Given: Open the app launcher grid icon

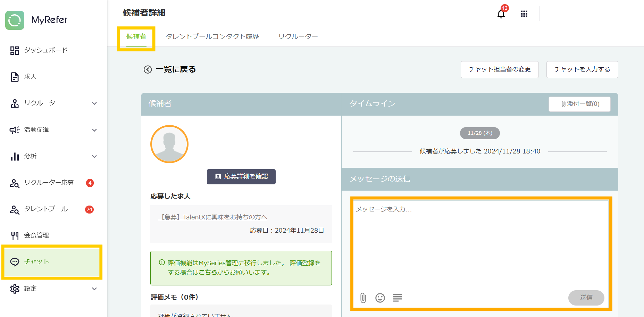Looking at the screenshot, I should pos(524,14).
